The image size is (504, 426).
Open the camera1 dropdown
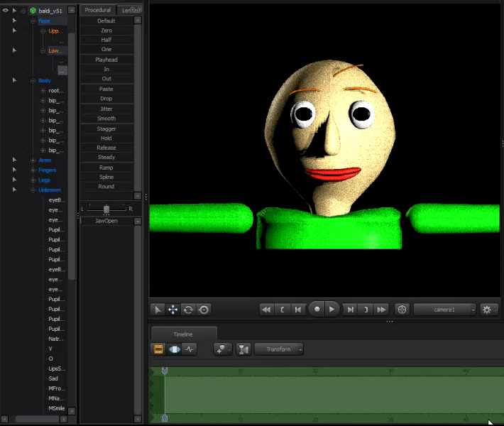click(444, 310)
